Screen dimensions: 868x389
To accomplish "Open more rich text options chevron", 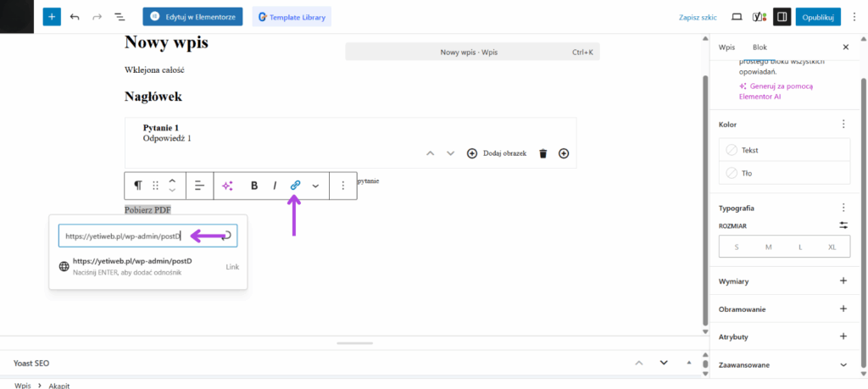I will click(316, 186).
